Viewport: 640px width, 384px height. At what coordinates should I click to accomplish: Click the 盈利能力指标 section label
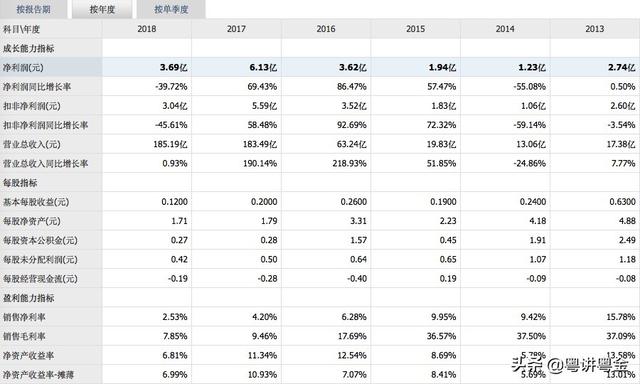click(29, 298)
